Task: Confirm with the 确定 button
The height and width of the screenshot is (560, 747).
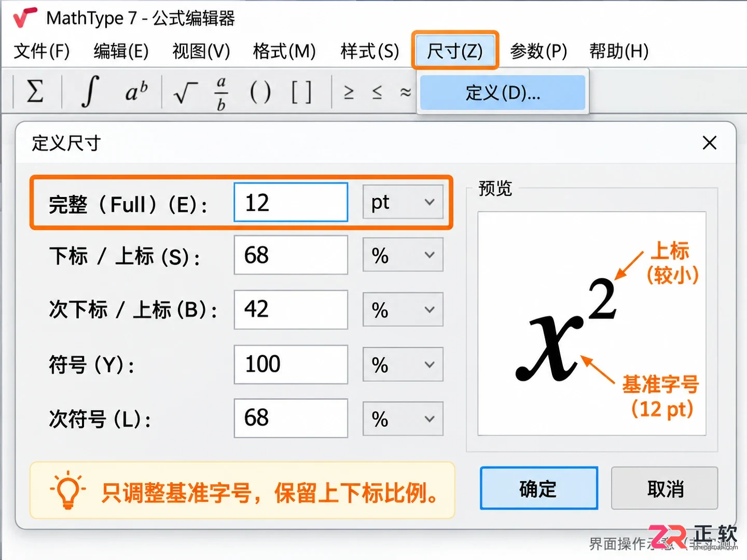Action: pyautogui.click(x=539, y=488)
